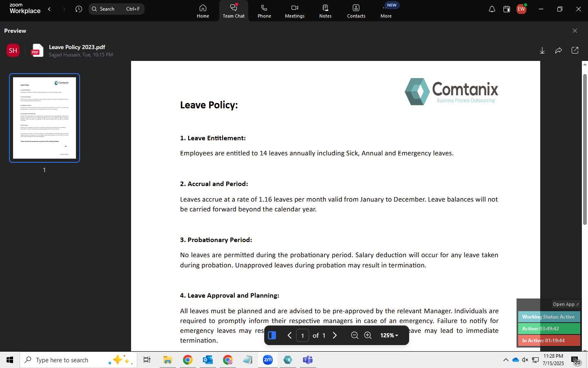
Task: Click Working Status: Active indicator
Action: pos(549,317)
